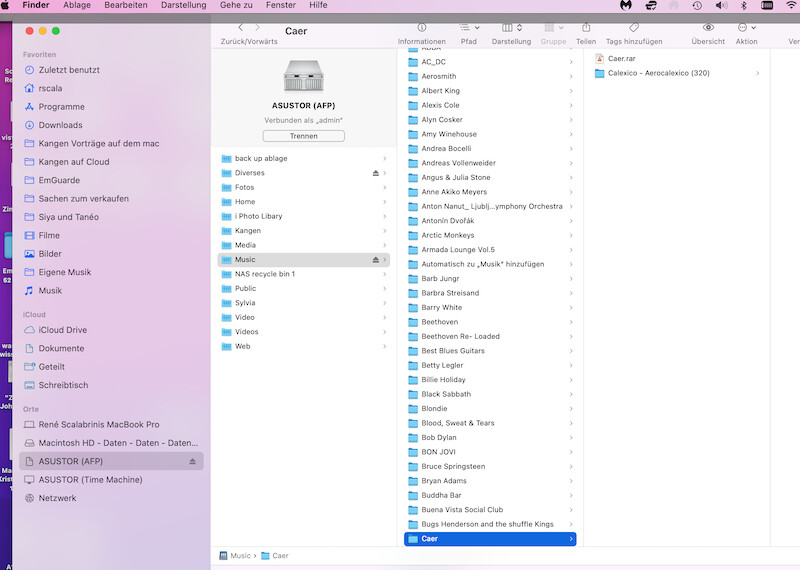Open the Bearbeiten menu
The width and height of the screenshot is (800, 570).
tap(126, 5)
